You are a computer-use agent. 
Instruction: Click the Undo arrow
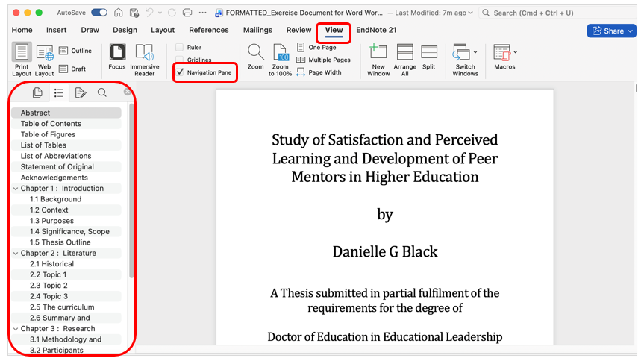click(x=149, y=13)
